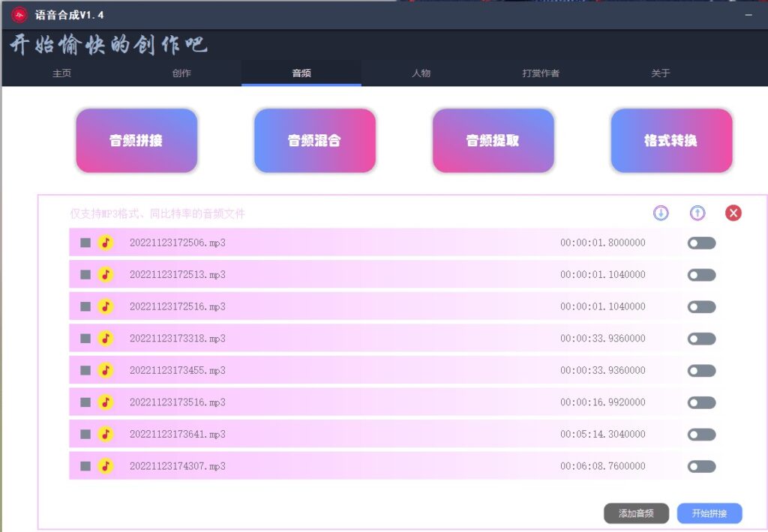The height and width of the screenshot is (532, 768).
Task: Check the checkbox for 20221123172516.mp3
Action: (x=84, y=306)
